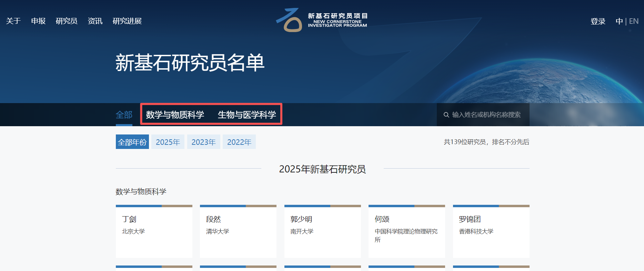The width and height of the screenshot is (644, 271).
Task: Switch to 生物与医学科学 tab
Action: pos(247,115)
